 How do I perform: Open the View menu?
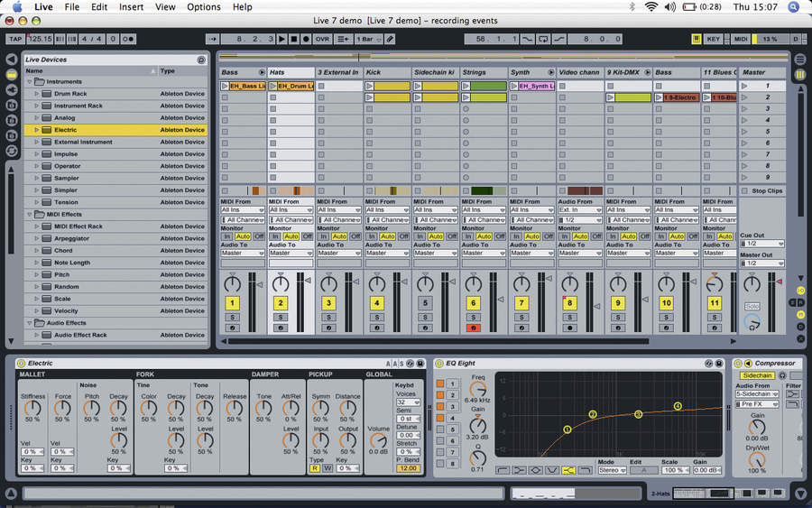tap(165, 6)
